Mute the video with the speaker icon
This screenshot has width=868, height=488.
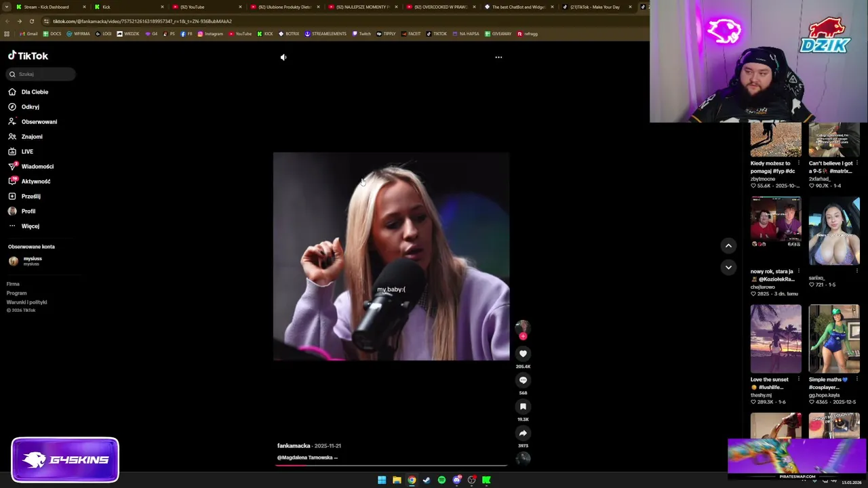[x=283, y=58]
